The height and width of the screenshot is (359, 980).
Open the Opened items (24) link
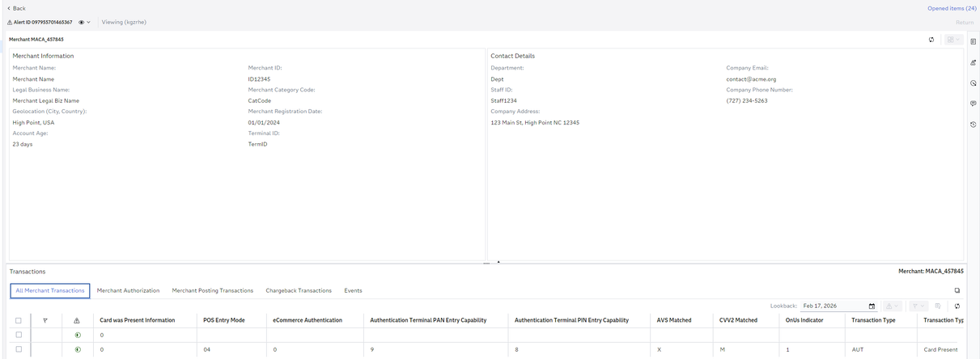tap(952, 8)
